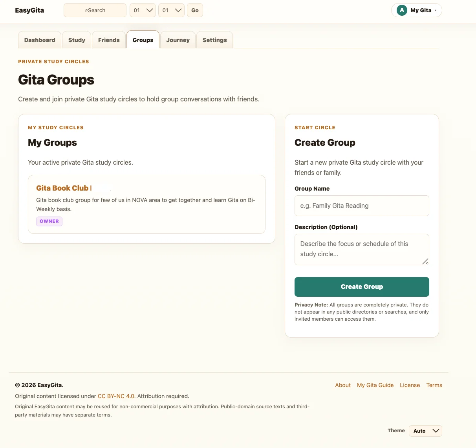
Task: Open the Theme Auto dropdown
Action: (425, 431)
